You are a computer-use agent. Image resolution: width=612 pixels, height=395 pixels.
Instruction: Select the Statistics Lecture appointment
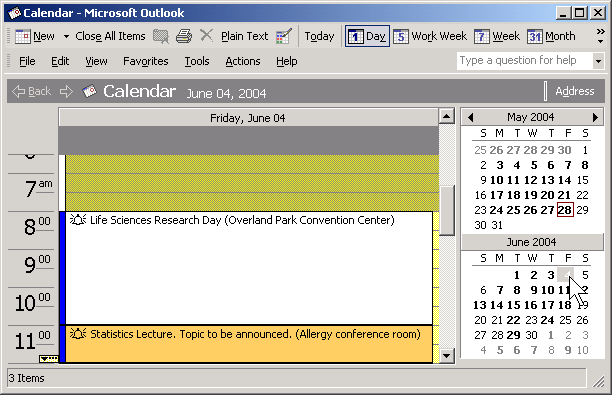coord(249,344)
